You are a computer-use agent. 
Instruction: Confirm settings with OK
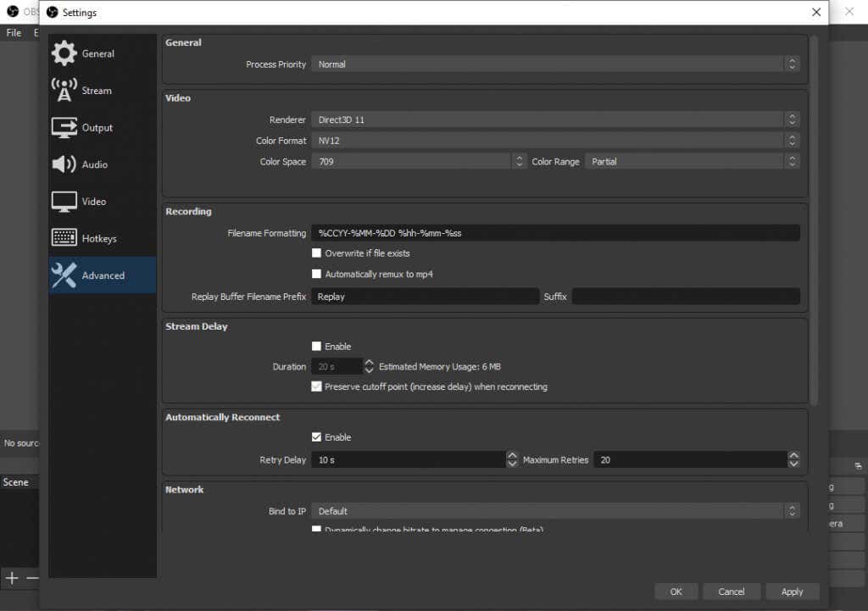[676, 592]
